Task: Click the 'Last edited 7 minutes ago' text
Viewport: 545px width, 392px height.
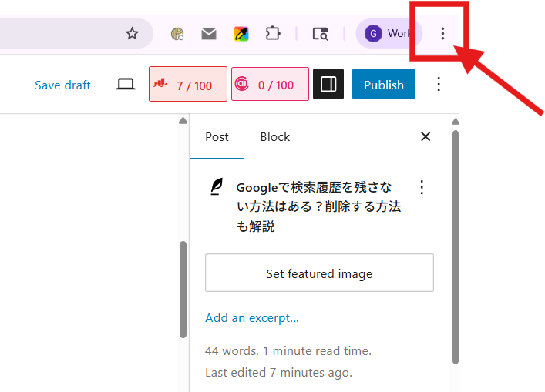Action: coord(279,373)
